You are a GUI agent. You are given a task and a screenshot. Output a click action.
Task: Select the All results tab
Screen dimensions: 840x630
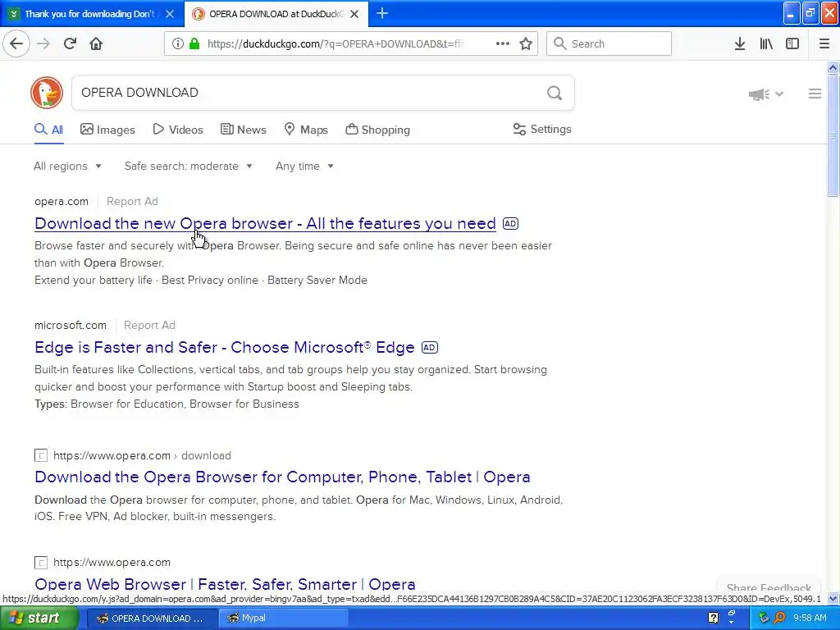[48, 130]
